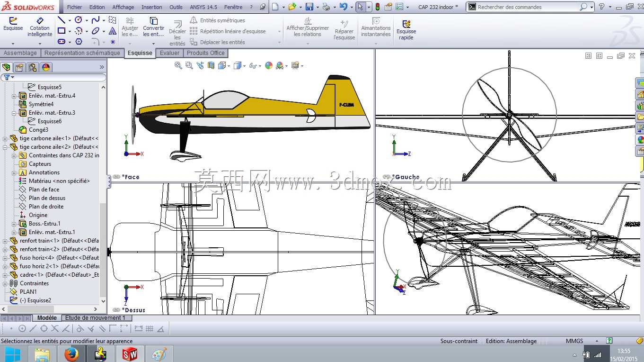This screenshot has height=362, width=644.
Task: Collapse the Enlèv. mat.-Extru.3 tree node
Action: [x=14, y=113]
